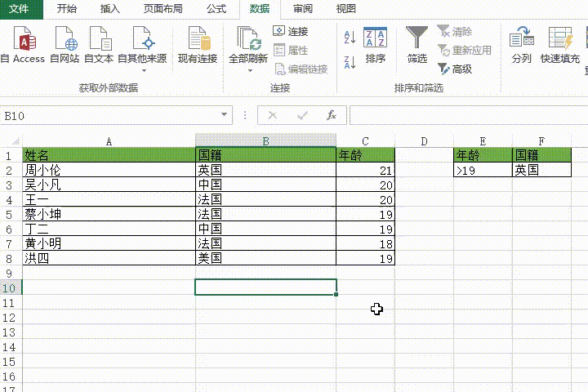Click Edit Links (编辑链接)
Image resolution: width=588 pixels, height=392 pixels.
click(x=301, y=69)
